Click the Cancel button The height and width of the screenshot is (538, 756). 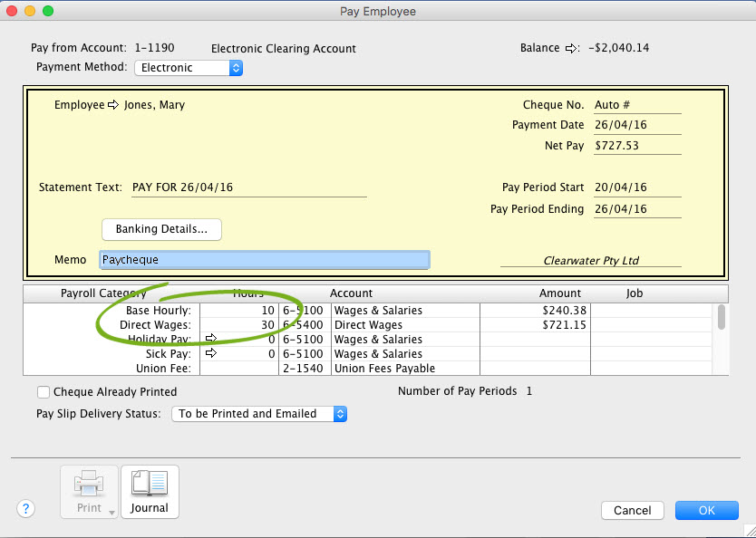632,510
